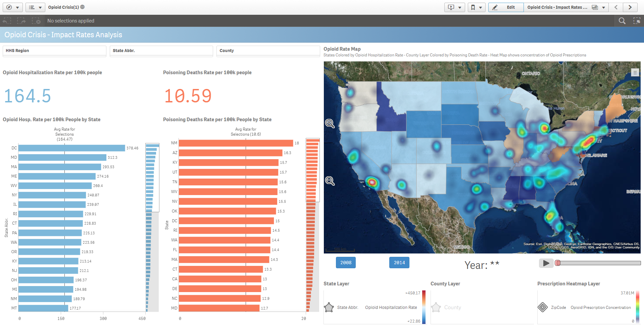Open the State Abbr. filter pane
Screen dimensions: 644x327
click(x=161, y=51)
